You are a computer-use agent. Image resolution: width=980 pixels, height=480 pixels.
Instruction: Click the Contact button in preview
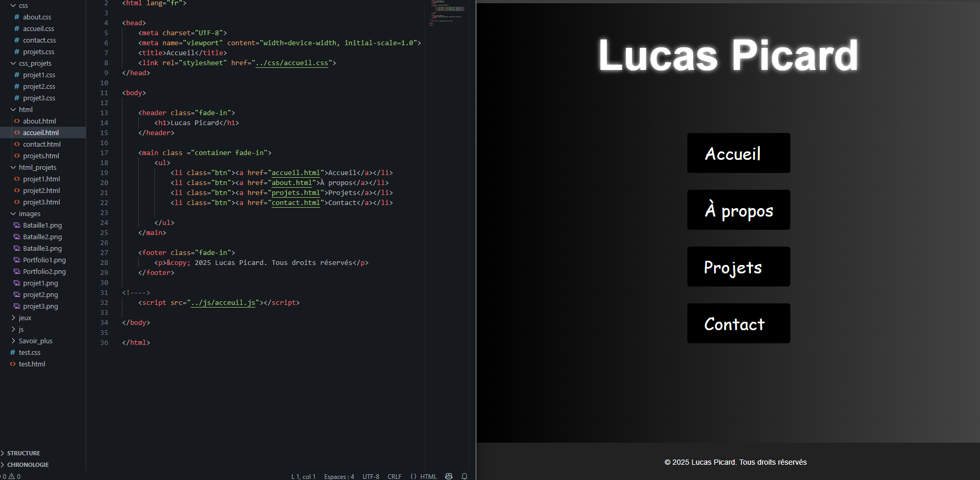pos(738,323)
